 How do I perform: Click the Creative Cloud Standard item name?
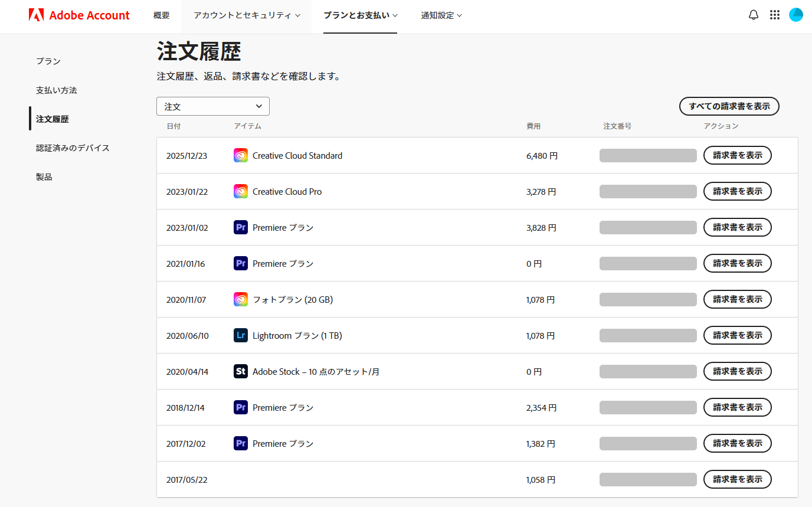pyautogui.click(x=297, y=156)
